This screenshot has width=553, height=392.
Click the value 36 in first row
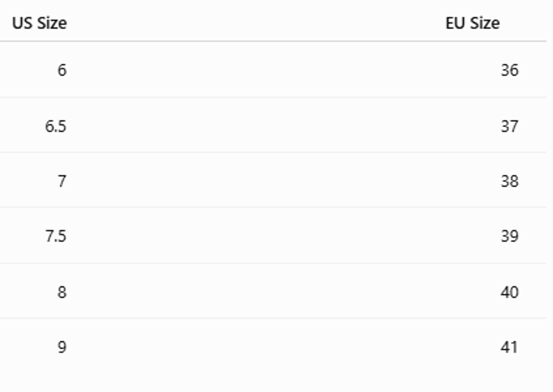click(510, 70)
